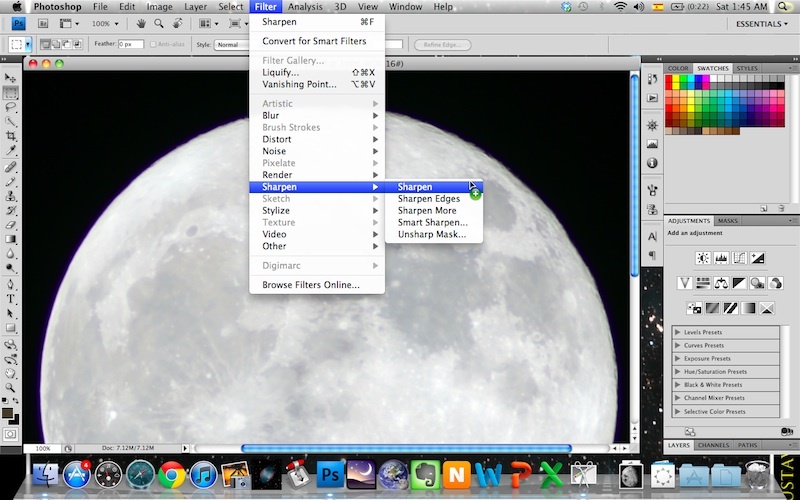This screenshot has height=500, width=800.
Task: Open the Essentials workspace dropdown
Action: (760, 24)
